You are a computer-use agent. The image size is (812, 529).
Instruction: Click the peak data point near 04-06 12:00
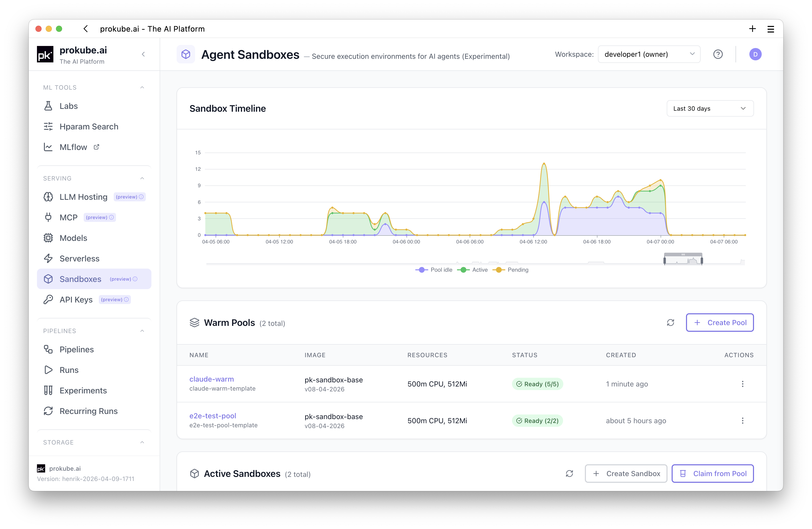coord(544,164)
